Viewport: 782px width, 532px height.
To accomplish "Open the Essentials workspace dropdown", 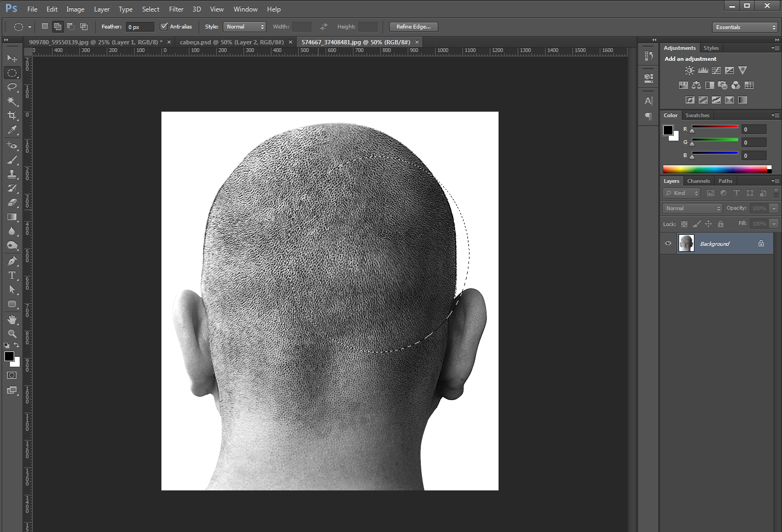I will 745,27.
